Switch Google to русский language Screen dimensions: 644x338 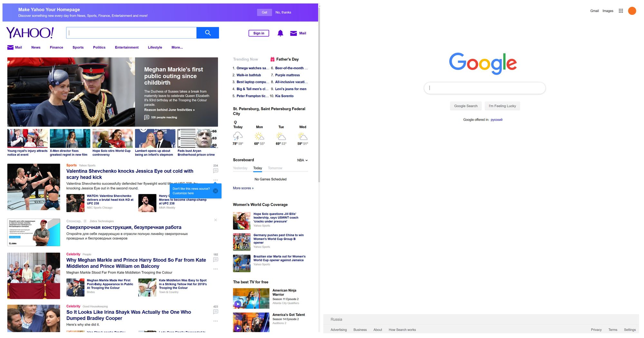click(x=497, y=120)
